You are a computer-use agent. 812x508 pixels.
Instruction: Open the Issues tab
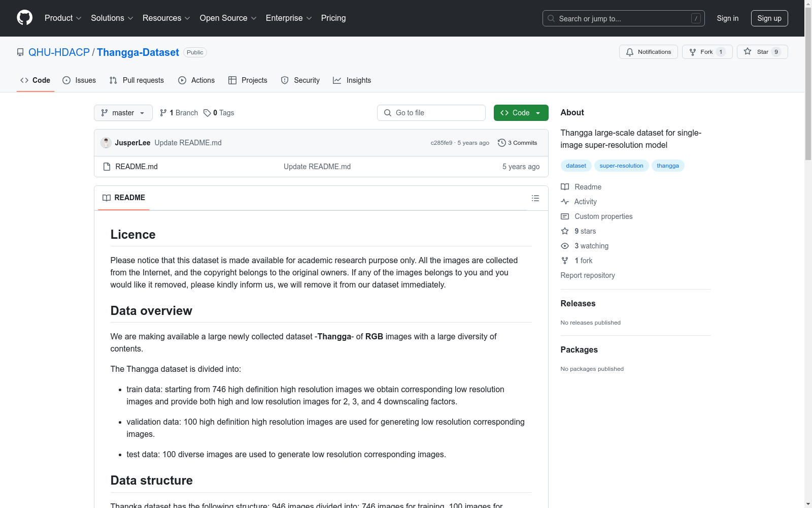[79, 80]
